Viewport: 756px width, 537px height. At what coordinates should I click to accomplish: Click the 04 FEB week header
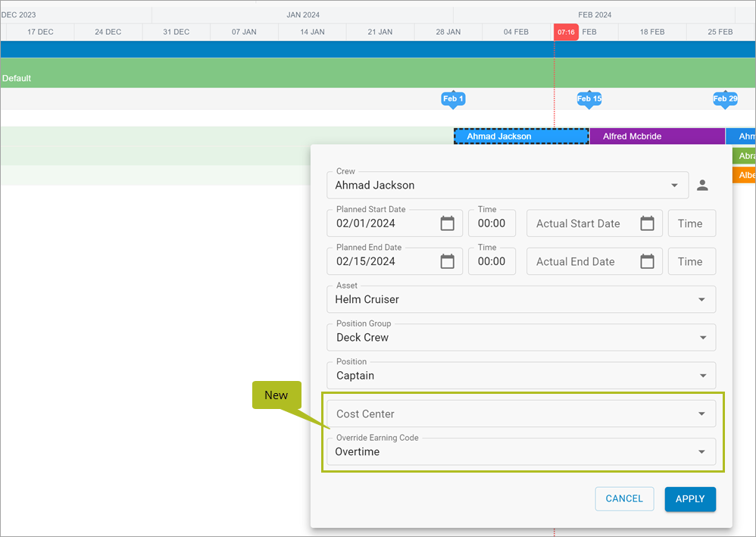[x=516, y=33]
